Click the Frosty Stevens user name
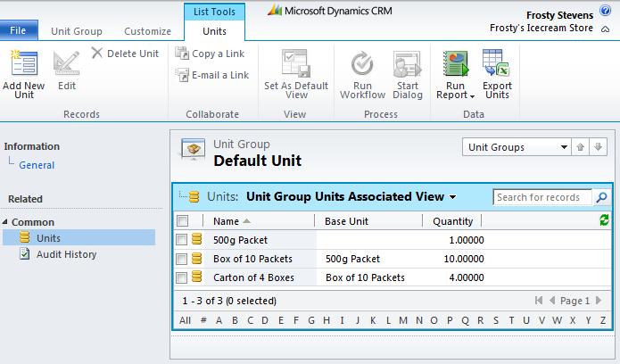The height and width of the screenshot is (364, 620). [x=559, y=15]
